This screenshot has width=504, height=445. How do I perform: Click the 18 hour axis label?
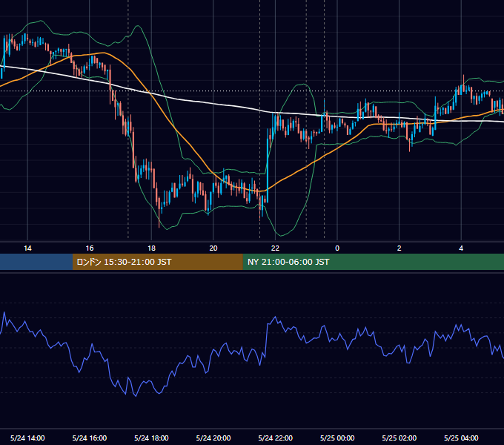(151, 248)
